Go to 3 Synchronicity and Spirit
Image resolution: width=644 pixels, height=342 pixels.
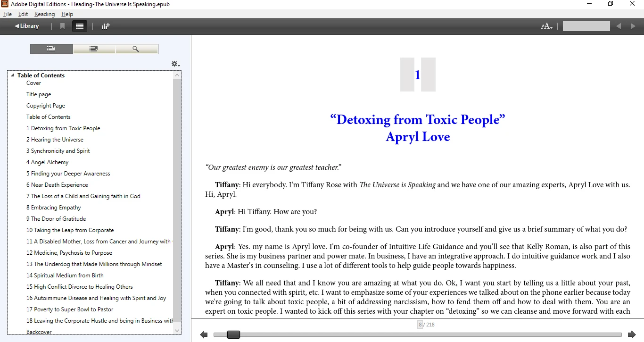click(58, 151)
